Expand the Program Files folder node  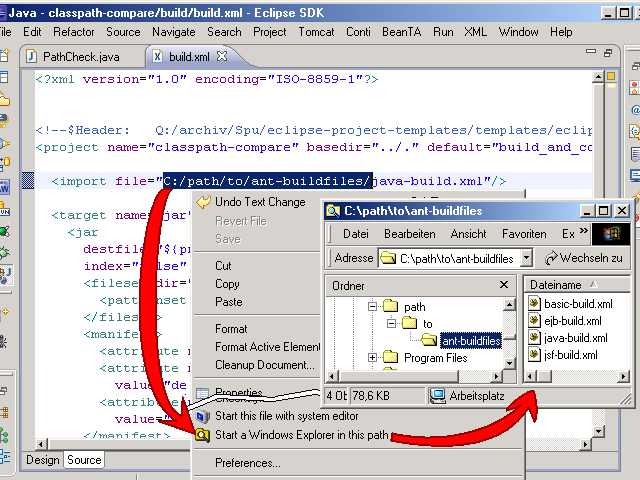click(x=372, y=358)
